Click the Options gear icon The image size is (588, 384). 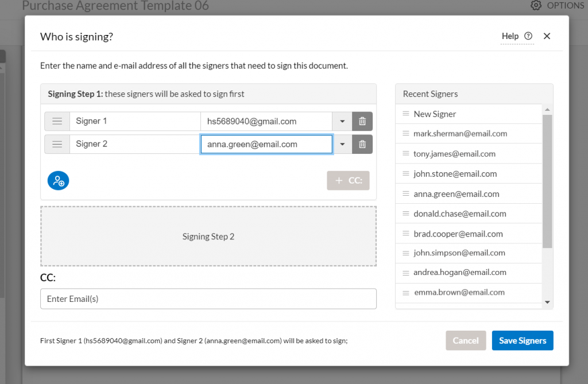pos(536,6)
